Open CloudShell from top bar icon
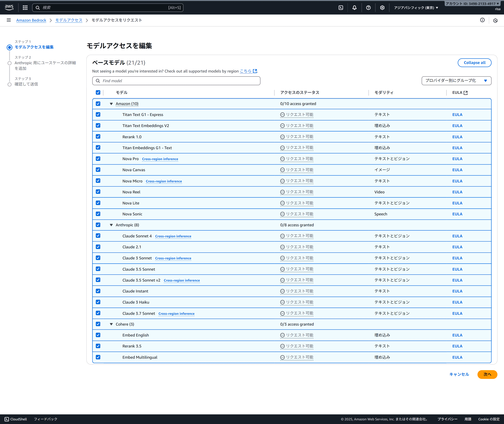Screen dimensions: 504x424 [x=341, y=8]
